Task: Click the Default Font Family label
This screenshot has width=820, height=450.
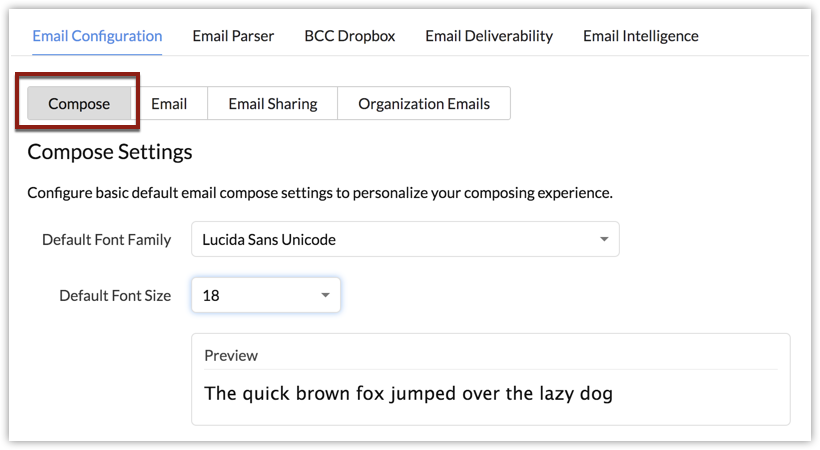Action: tap(107, 240)
